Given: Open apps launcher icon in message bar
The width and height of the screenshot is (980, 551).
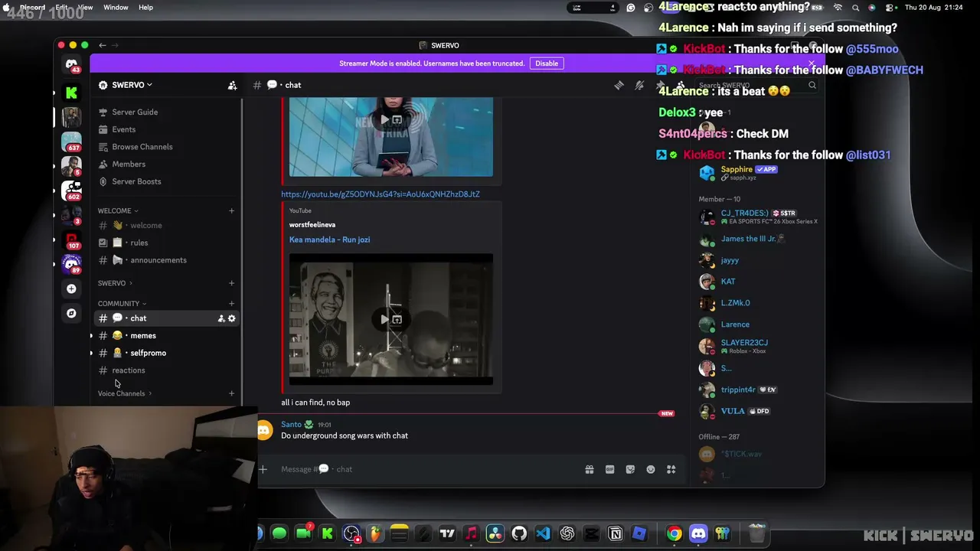Looking at the screenshot, I should pos(671,469).
